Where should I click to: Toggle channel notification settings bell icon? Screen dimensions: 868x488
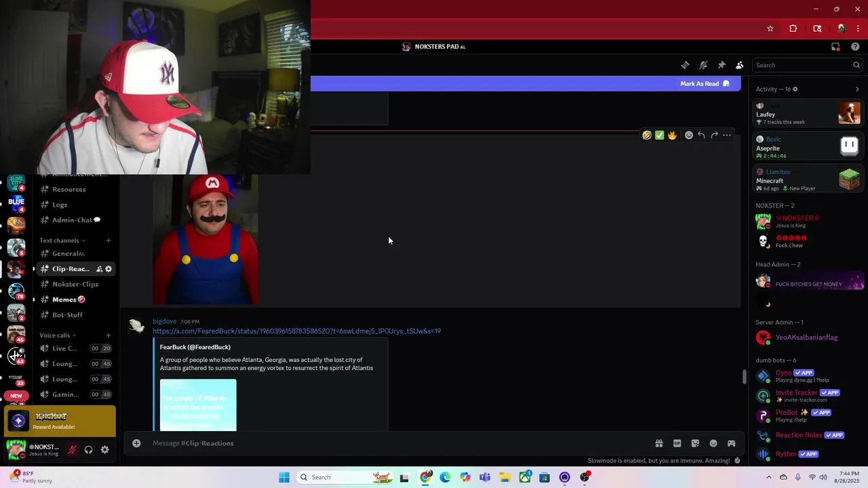[x=703, y=65]
